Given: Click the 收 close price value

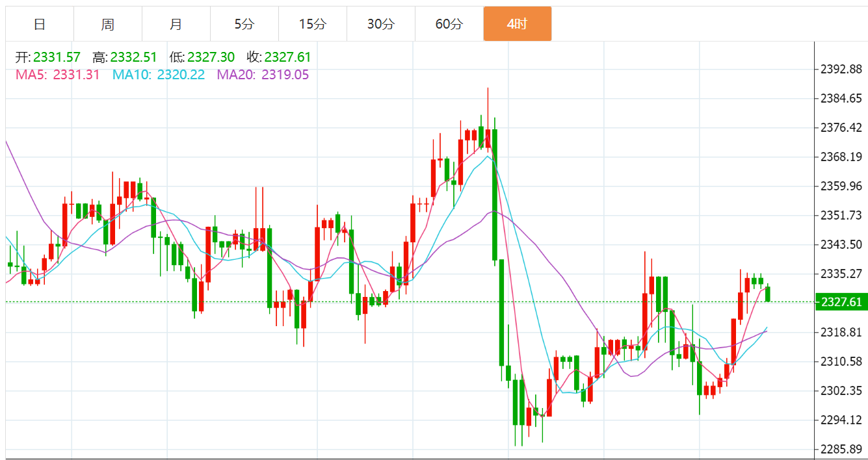Looking at the screenshot, I should pos(288,57).
